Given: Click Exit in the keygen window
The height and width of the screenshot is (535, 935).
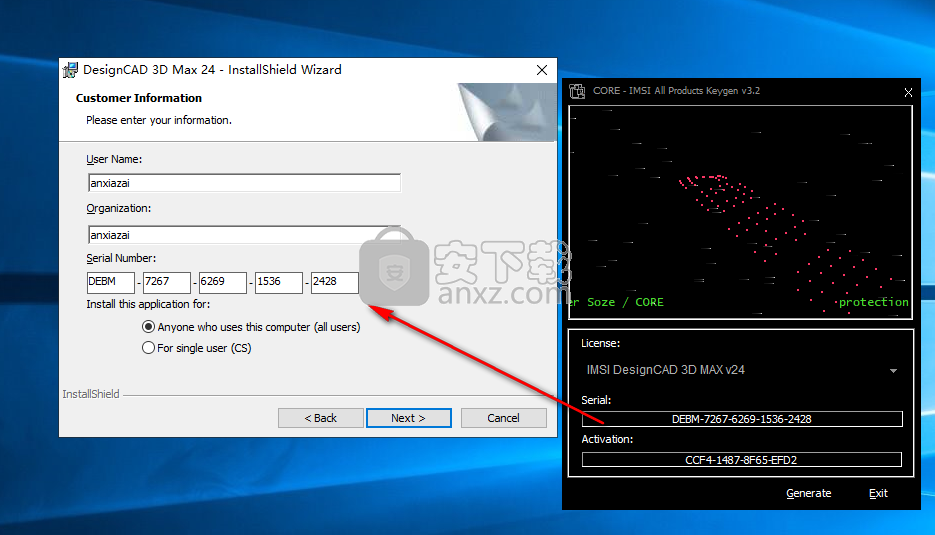Looking at the screenshot, I should (878, 493).
